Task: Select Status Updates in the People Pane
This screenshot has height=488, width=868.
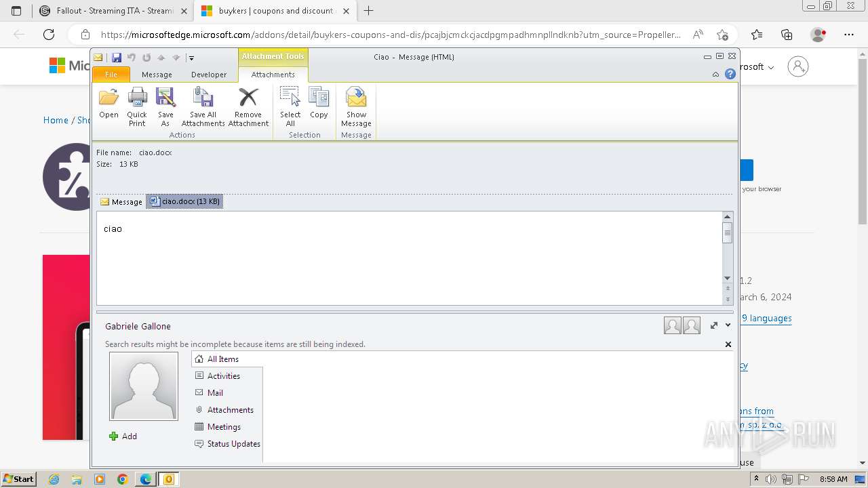Action: coord(227,444)
